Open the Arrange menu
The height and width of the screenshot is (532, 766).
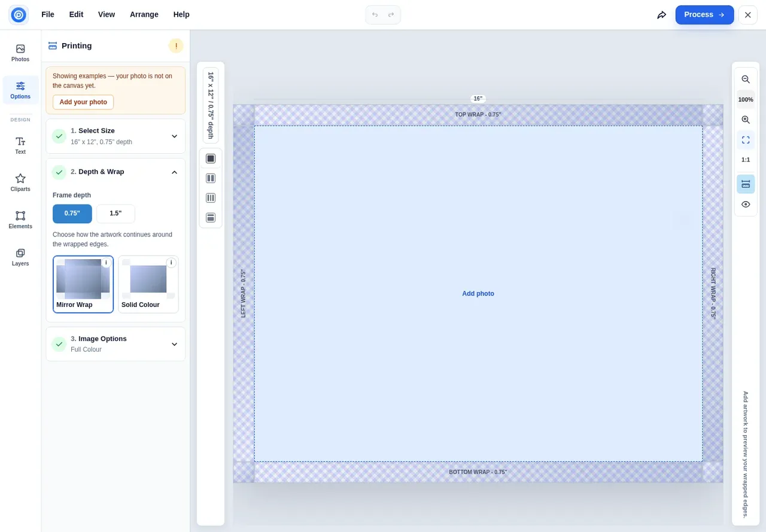pyautogui.click(x=144, y=14)
